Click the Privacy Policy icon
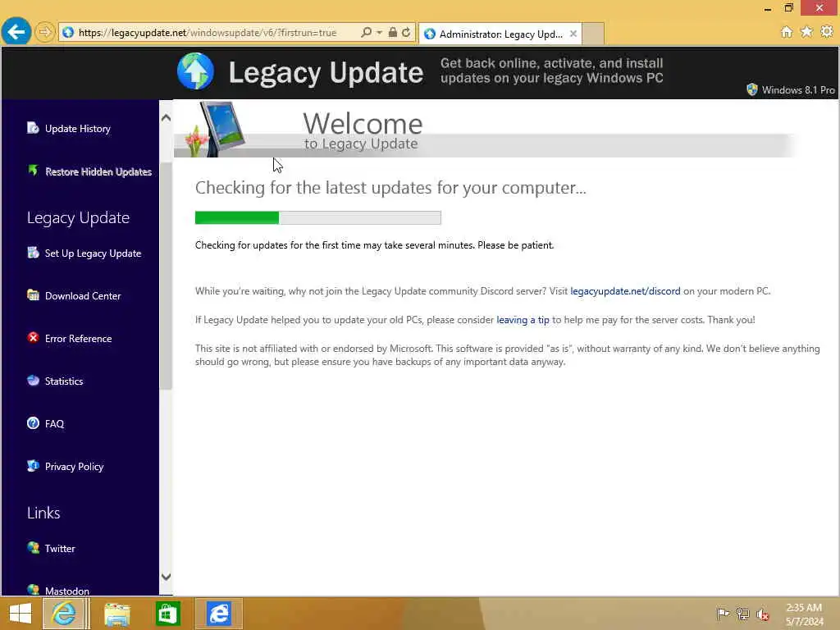 (33, 466)
